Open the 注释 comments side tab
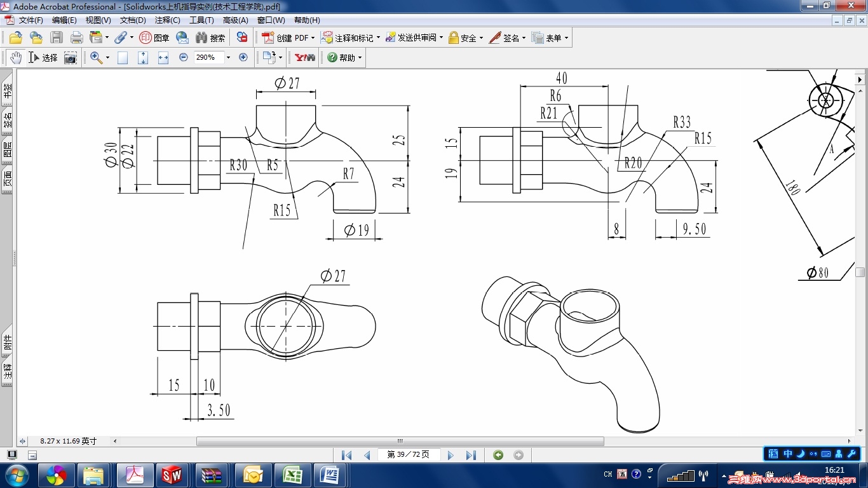 (8, 372)
